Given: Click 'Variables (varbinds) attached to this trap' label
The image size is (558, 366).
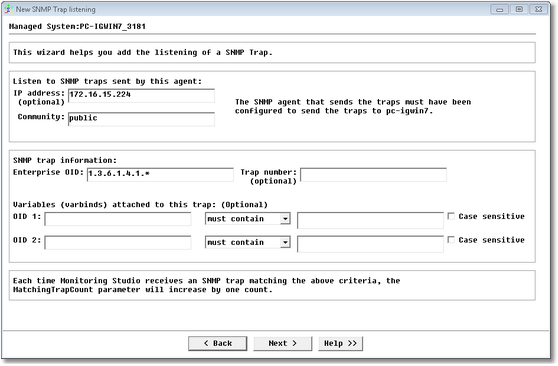Looking at the screenshot, I should 114,205.
